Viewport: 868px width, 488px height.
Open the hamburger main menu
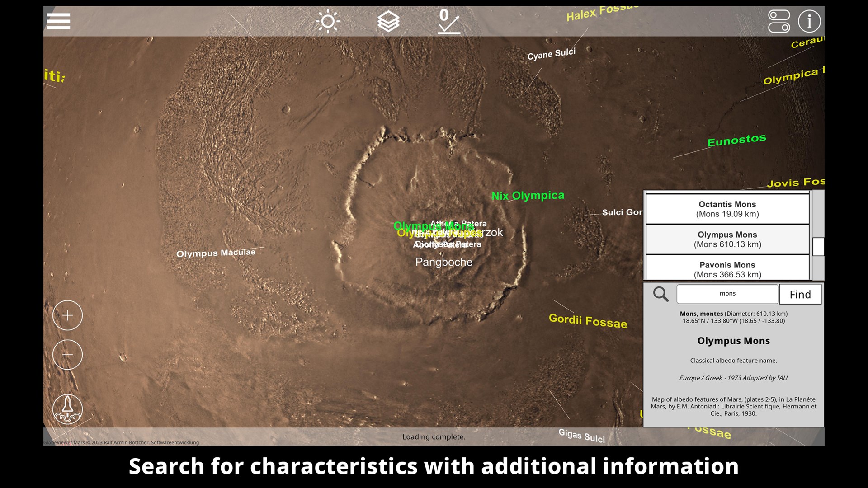tap(58, 21)
